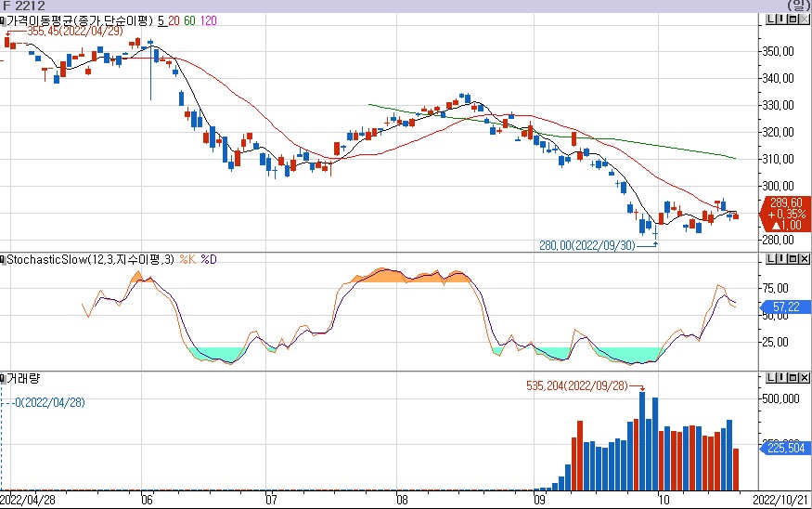Click the 09 month label on time axis
Screen dimensions: 812x509
click(x=539, y=501)
